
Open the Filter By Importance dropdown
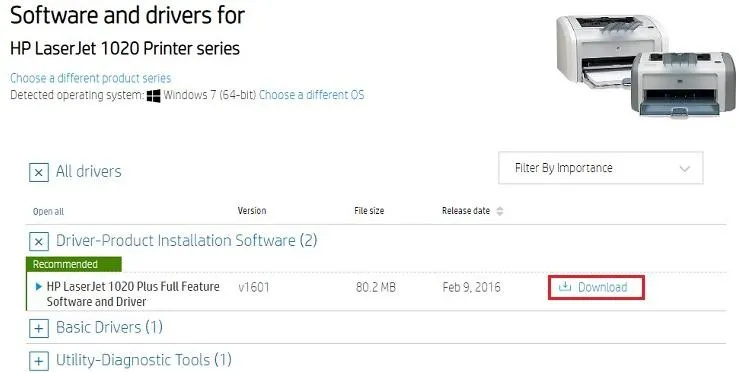(x=600, y=168)
